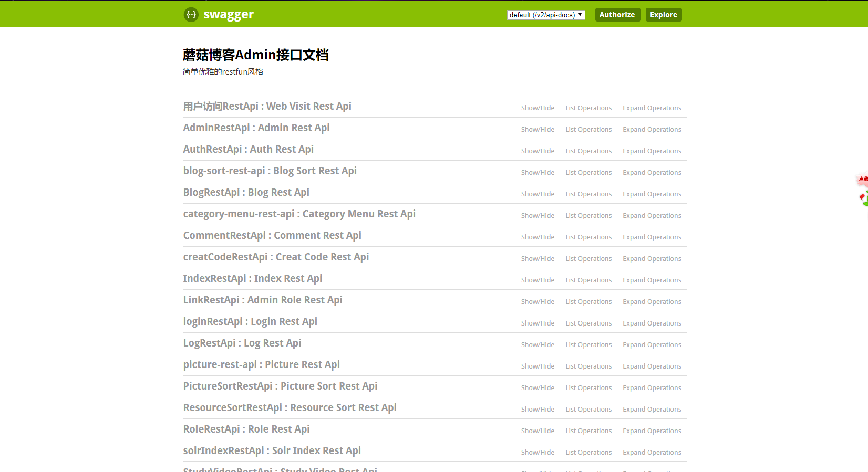Toggle Show/Hide for creatCodeRestApi
Screen dimensions: 868x472
pos(538,259)
